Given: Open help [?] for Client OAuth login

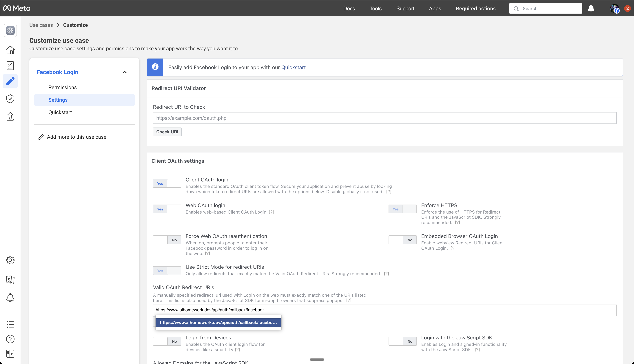Looking at the screenshot, I should 389,192.
